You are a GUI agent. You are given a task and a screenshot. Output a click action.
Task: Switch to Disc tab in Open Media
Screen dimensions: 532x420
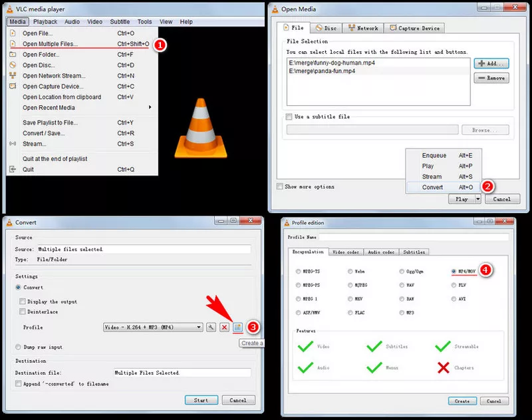click(326, 28)
